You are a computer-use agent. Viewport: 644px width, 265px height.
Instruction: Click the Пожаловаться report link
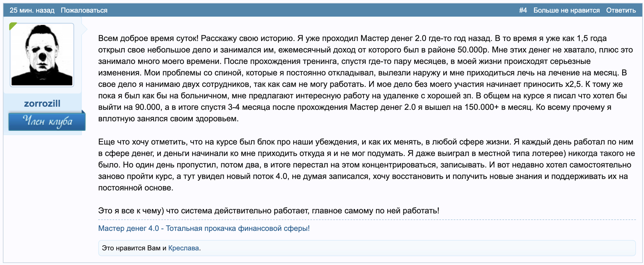[x=84, y=10]
